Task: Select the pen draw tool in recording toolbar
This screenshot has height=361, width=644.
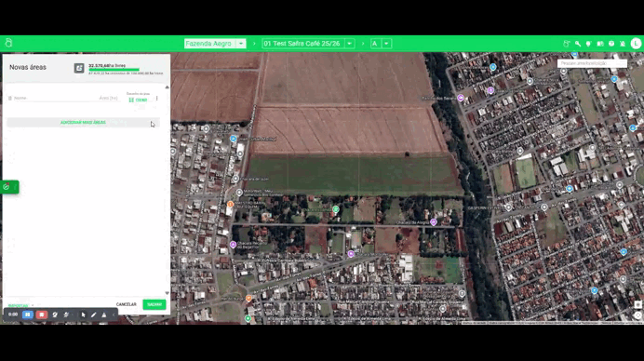Action: [94, 315]
